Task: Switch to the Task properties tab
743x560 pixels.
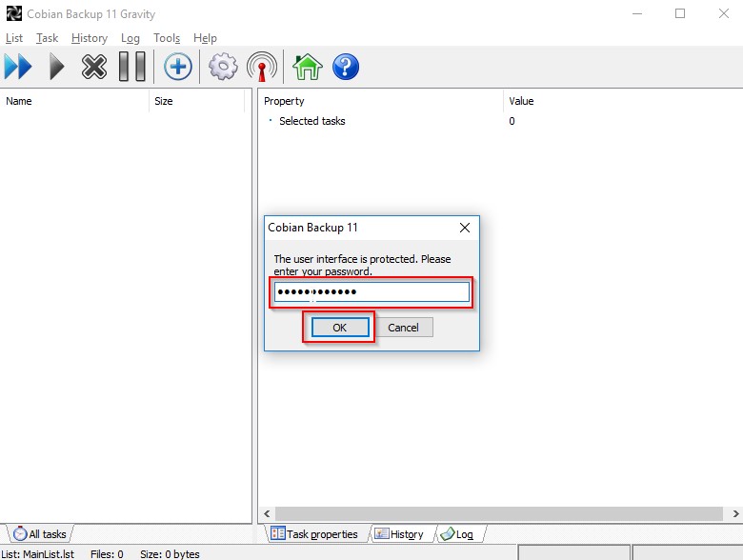Action: pyautogui.click(x=314, y=534)
